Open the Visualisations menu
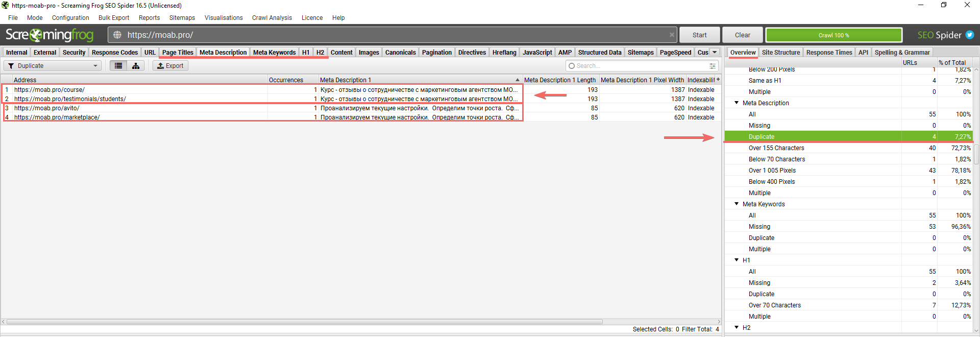 coord(224,18)
